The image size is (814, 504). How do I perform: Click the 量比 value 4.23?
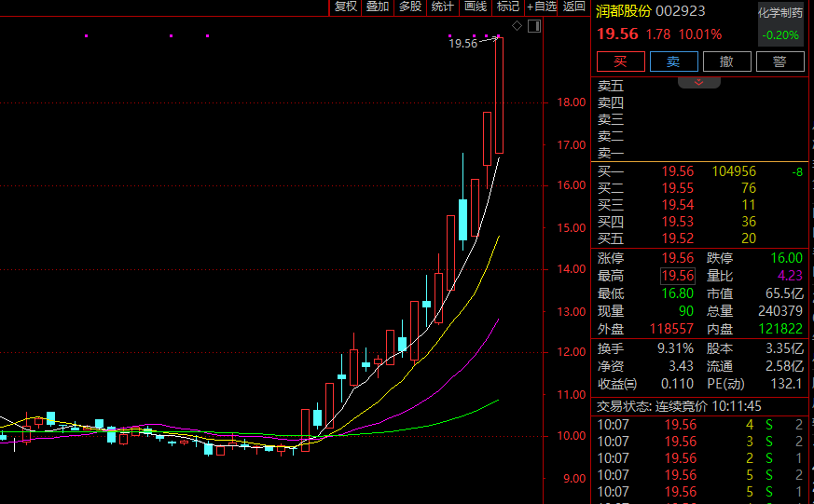tap(790, 276)
